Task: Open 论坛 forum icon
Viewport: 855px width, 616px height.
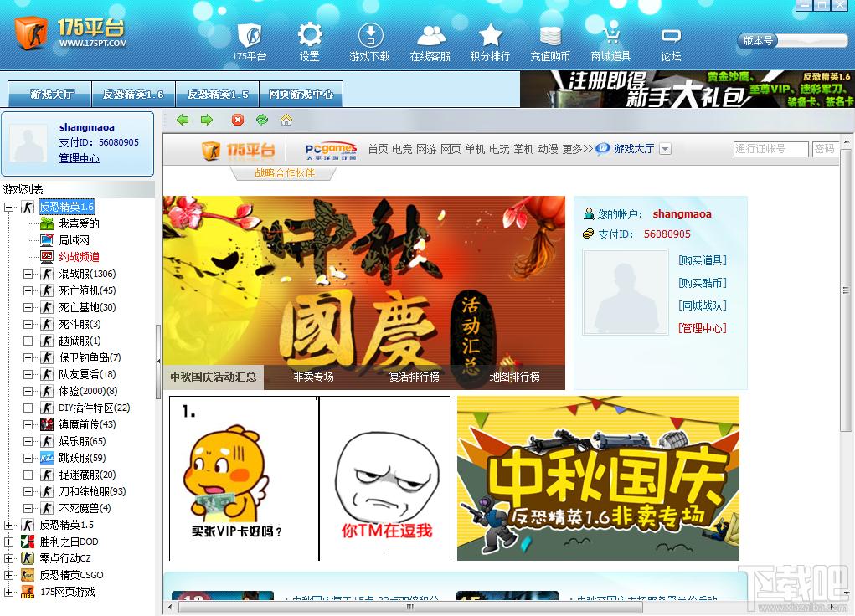Action: click(x=671, y=35)
